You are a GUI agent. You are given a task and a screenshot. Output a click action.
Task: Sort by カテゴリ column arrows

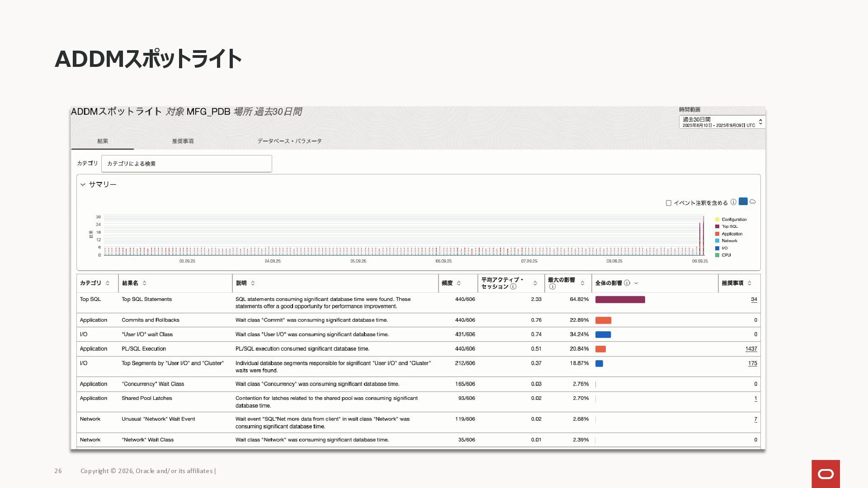click(108, 283)
